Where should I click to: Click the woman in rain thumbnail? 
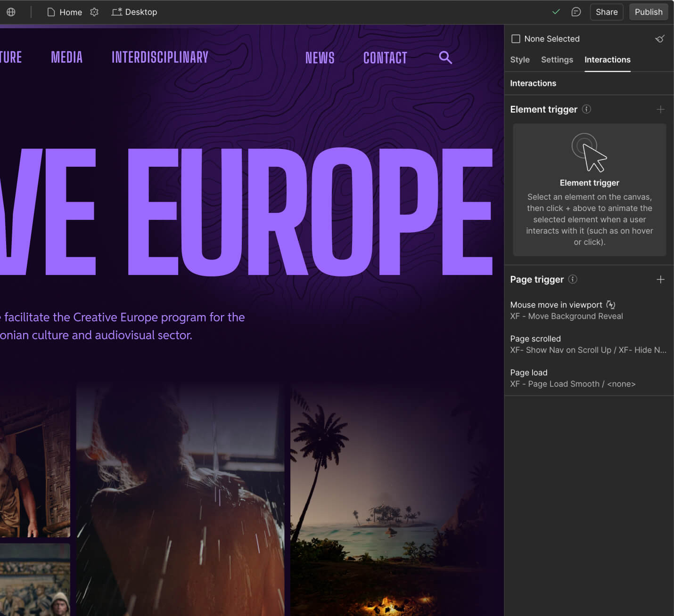[x=180, y=499]
